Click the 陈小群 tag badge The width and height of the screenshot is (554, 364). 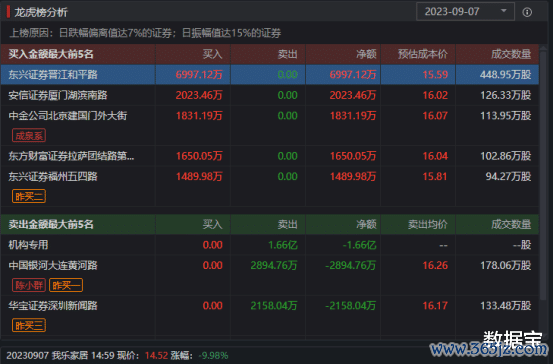point(29,285)
